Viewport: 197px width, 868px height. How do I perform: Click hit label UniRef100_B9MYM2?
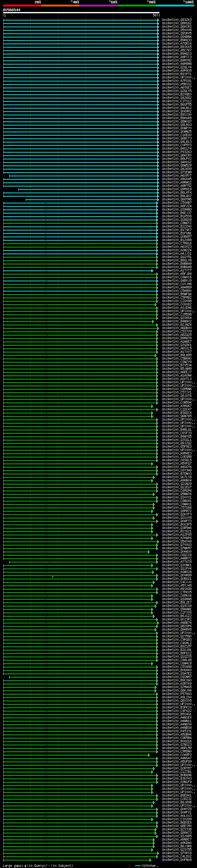click(x=177, y=60)
